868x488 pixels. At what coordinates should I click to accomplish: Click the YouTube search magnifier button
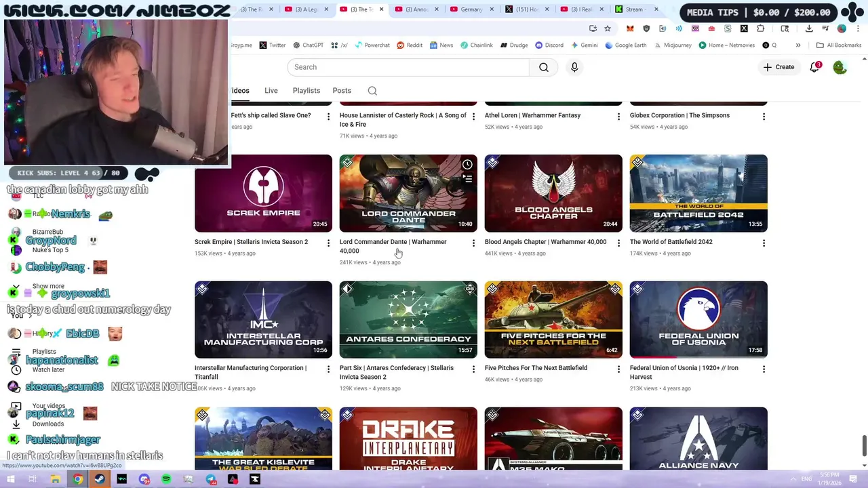click(544, 67)
